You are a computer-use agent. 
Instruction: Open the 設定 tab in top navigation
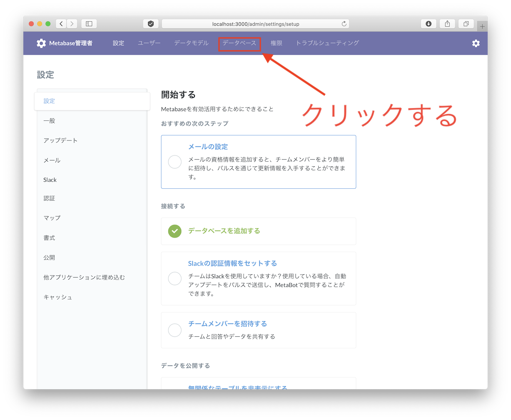tap(118, 43)
